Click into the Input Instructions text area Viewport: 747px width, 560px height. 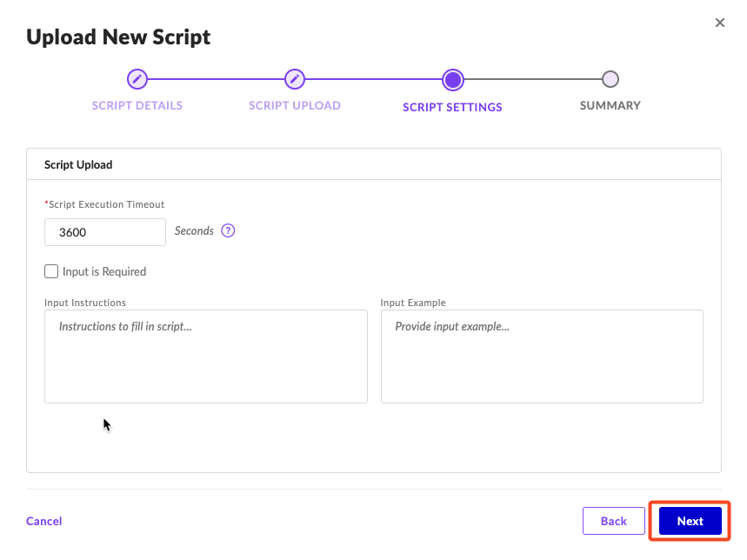point(205,357)
